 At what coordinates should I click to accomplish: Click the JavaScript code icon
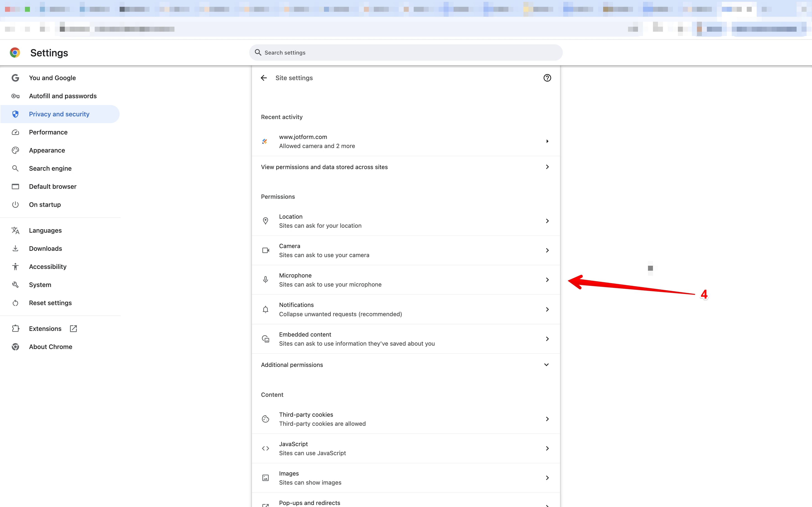pos(265,448)
